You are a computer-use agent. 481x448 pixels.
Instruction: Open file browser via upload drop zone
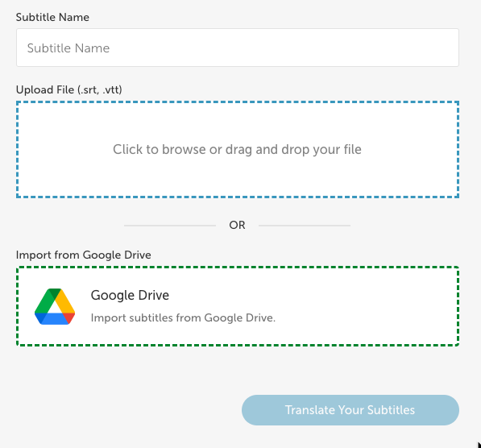tap(238, 149)
